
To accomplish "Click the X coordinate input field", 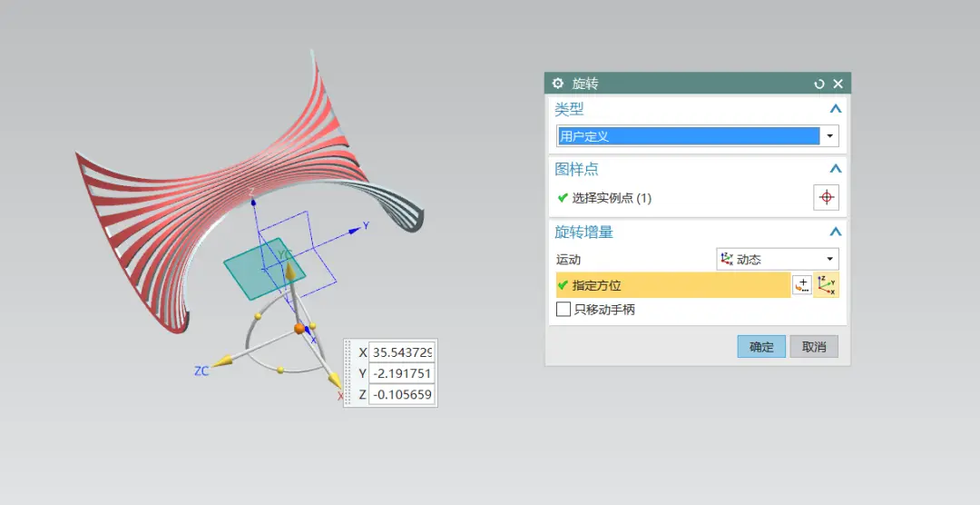I will click(401, 352).
